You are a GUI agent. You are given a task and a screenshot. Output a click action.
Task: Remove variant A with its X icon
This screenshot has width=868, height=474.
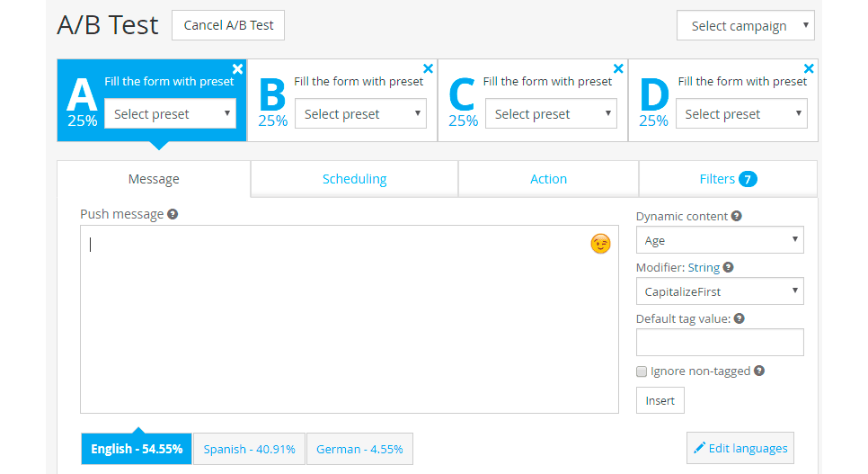pyautogui.click(x=237, y=68)
